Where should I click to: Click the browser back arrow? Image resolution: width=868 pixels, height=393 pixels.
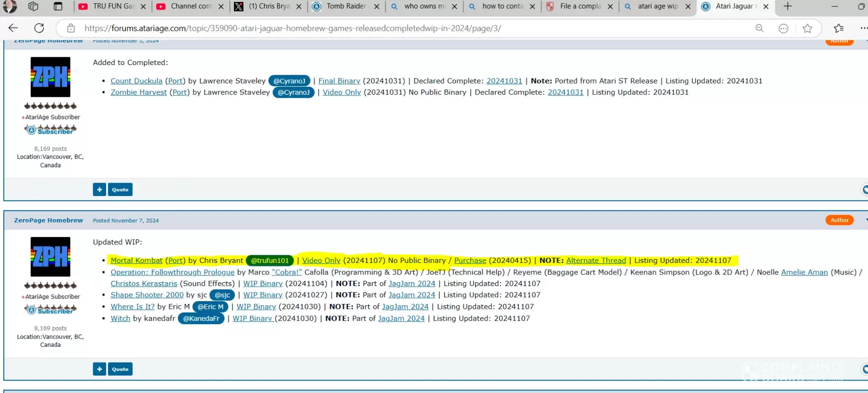(x=13, y=28)
